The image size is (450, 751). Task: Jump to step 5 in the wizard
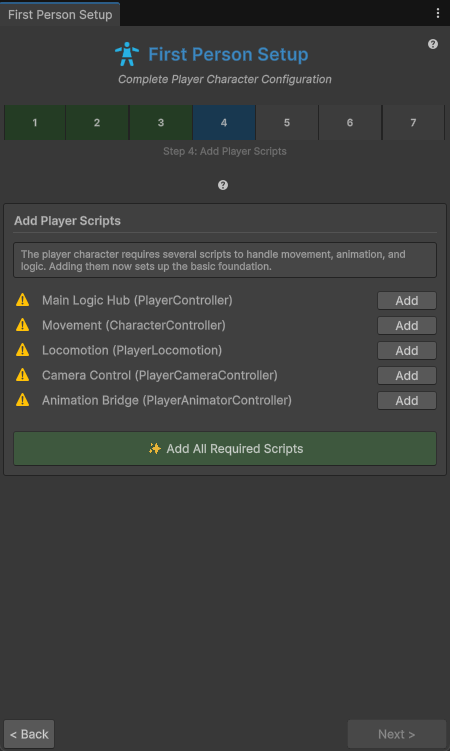[x=287, y=123]
